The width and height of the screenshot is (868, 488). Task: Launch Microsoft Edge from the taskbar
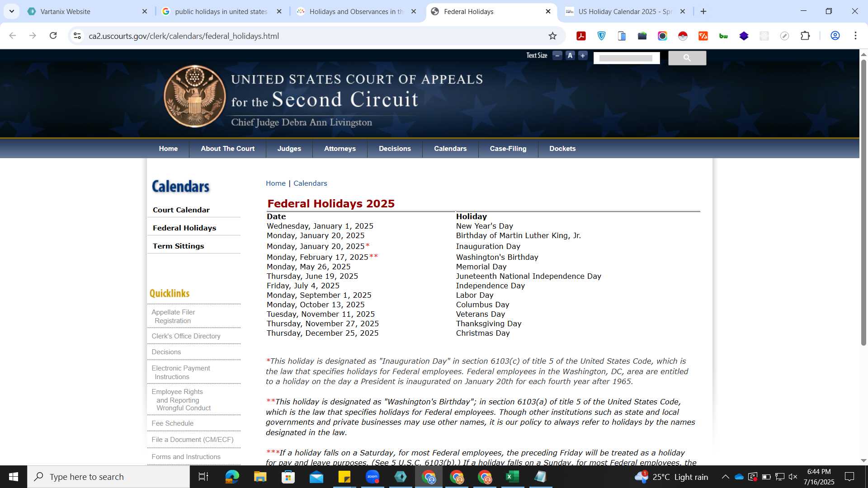click(x=232, y=477)
